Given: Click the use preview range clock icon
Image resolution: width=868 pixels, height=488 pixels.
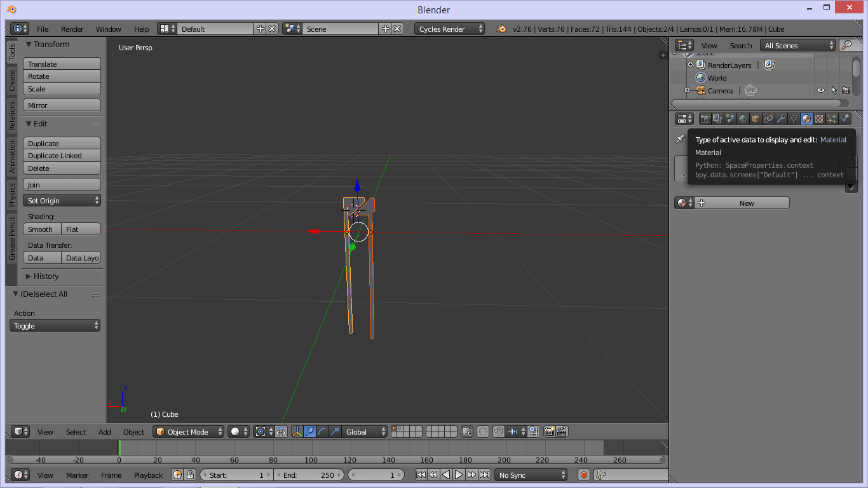Looking at the screenshot, I should tap(177, 475).
